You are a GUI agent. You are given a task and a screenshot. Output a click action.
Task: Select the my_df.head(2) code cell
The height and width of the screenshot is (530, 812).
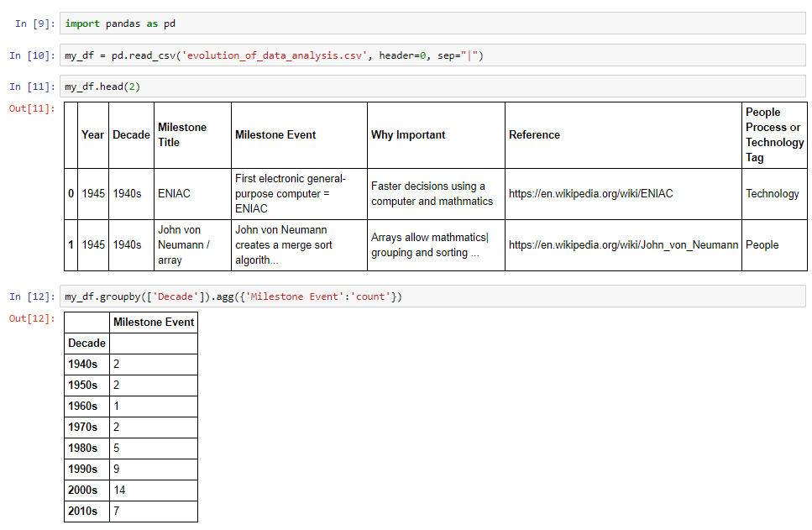tap(336, 86)
